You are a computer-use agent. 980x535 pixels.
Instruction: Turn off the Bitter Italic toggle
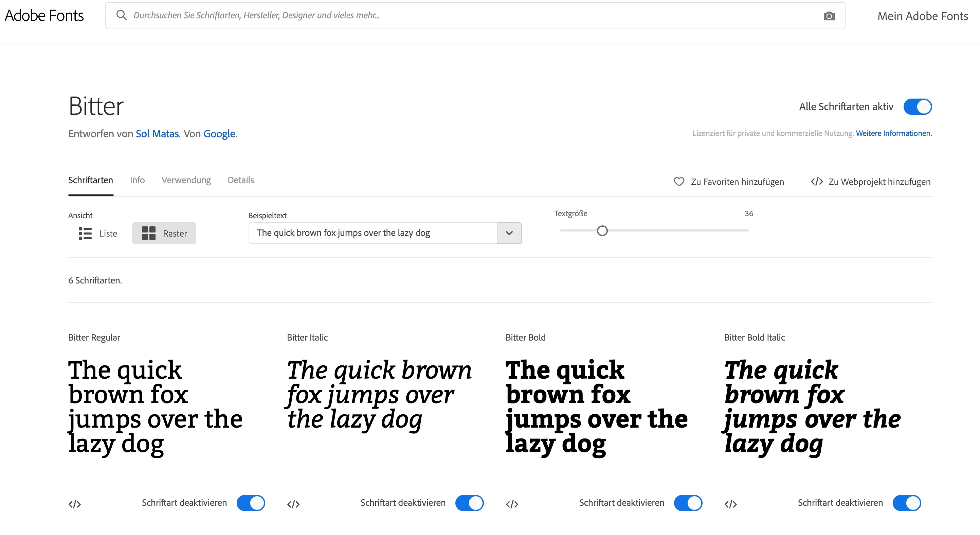pos(469,503)
